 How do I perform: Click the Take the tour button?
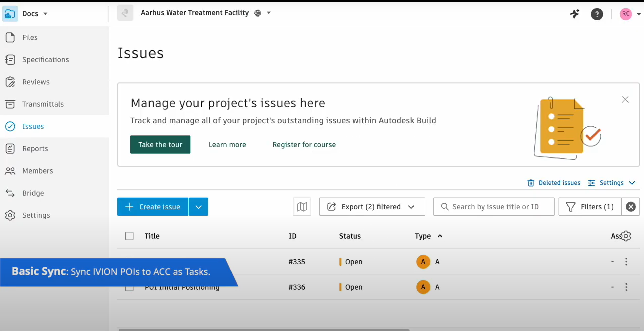coord(160,145)
